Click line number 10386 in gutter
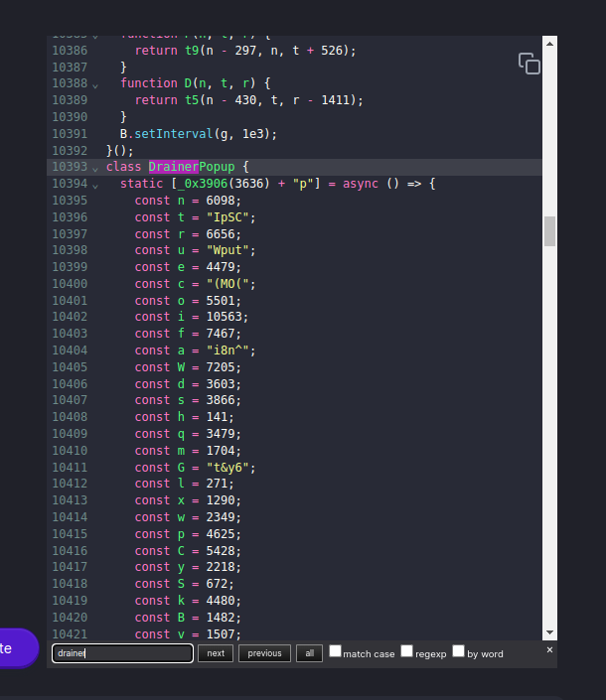 pyautogui.click(x=70, y=51)
